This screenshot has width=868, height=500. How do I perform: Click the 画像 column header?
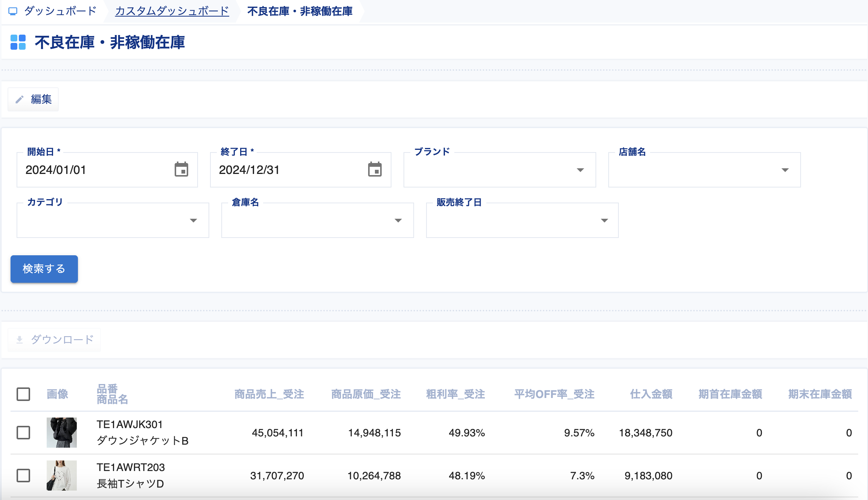click(57, 394)
